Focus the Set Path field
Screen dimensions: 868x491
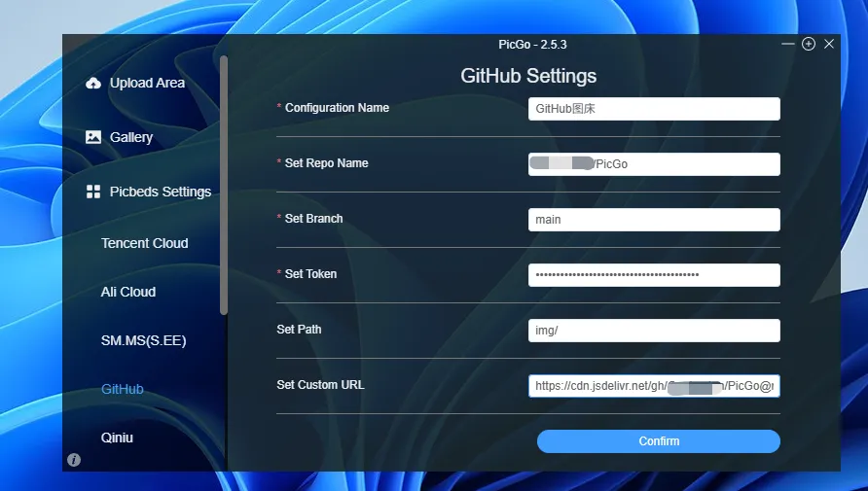point(654,331)
